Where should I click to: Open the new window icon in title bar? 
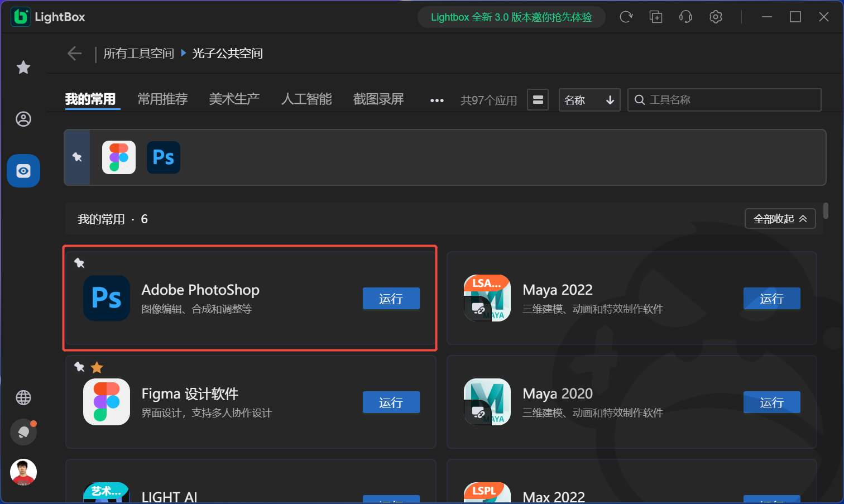pyautogui.click(x=656, y=17)
